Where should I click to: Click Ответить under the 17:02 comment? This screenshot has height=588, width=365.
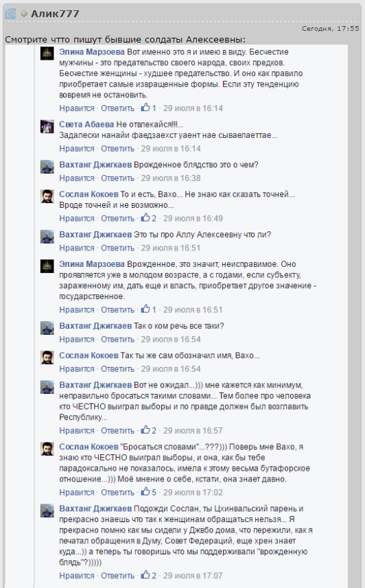coord(117,493)
